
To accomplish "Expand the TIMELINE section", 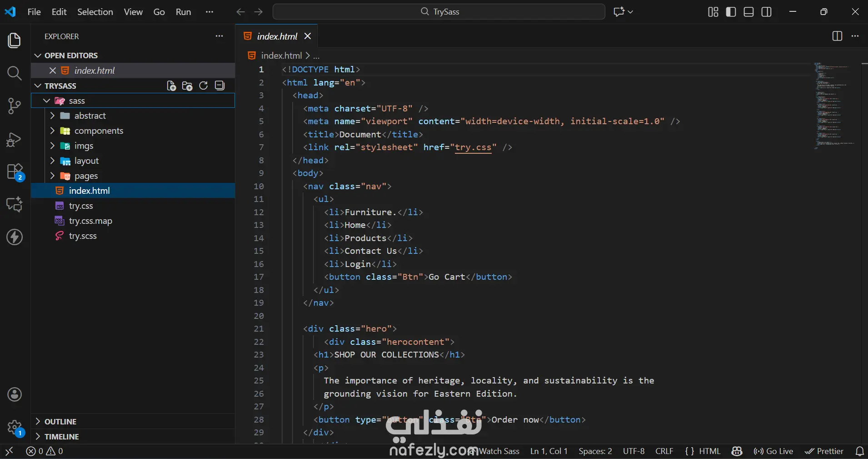I will tap(38, 437).
